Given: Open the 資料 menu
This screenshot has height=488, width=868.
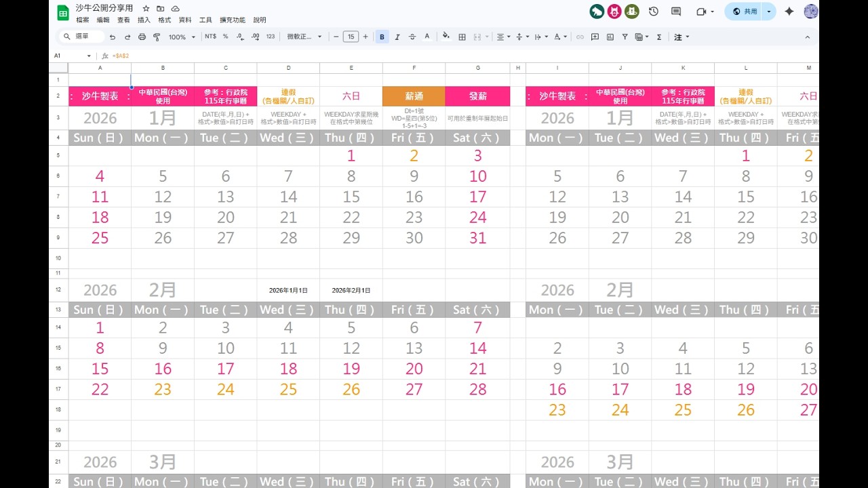Looking at the screenshot, I should point(185,20).
